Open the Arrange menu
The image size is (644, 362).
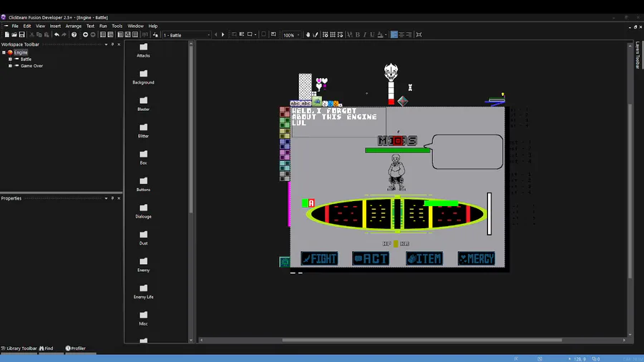coord(74,26)
